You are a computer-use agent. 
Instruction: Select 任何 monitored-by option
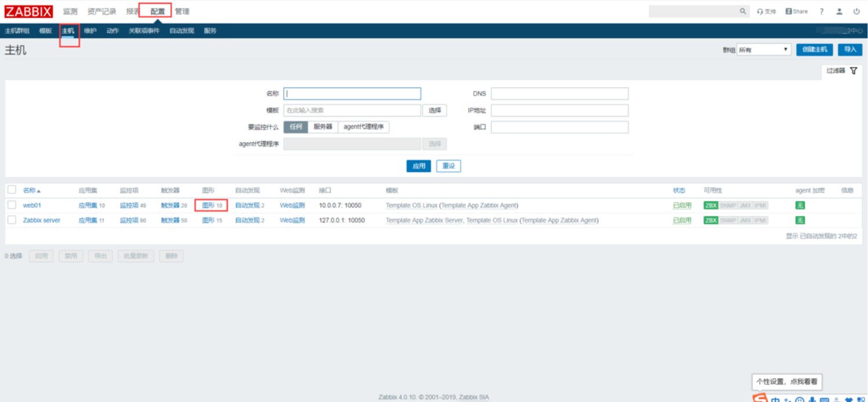click(x=296, y=127)
